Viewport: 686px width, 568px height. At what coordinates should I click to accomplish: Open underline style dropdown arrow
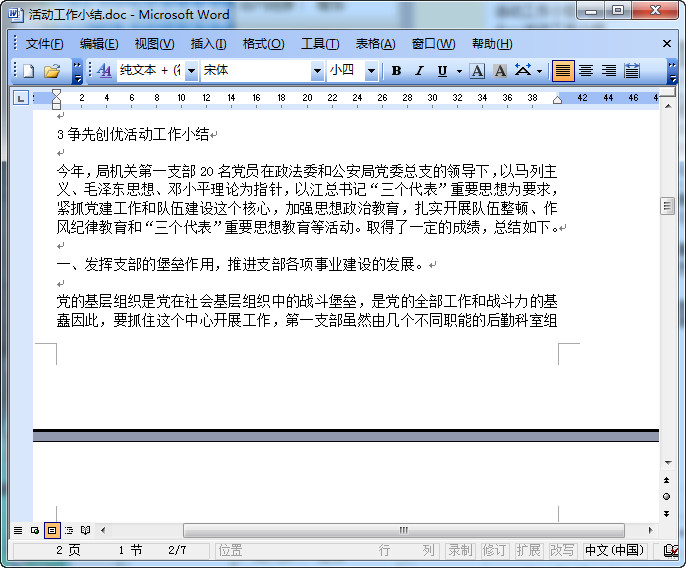[459, 71]
